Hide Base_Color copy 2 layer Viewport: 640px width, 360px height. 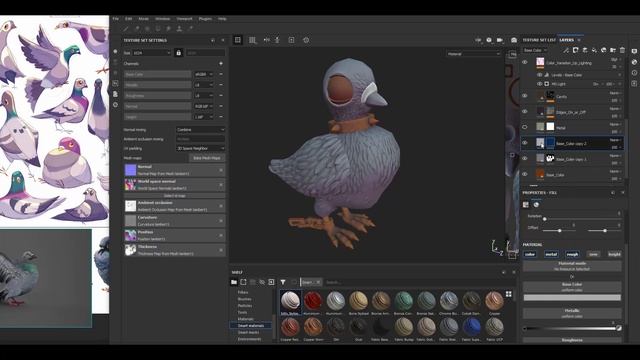[525, 143]
